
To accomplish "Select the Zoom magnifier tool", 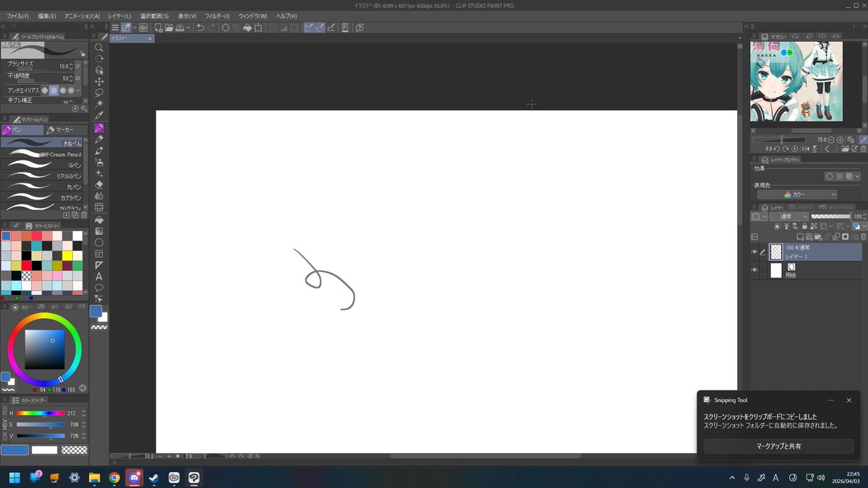I will [x=99, y=48].
